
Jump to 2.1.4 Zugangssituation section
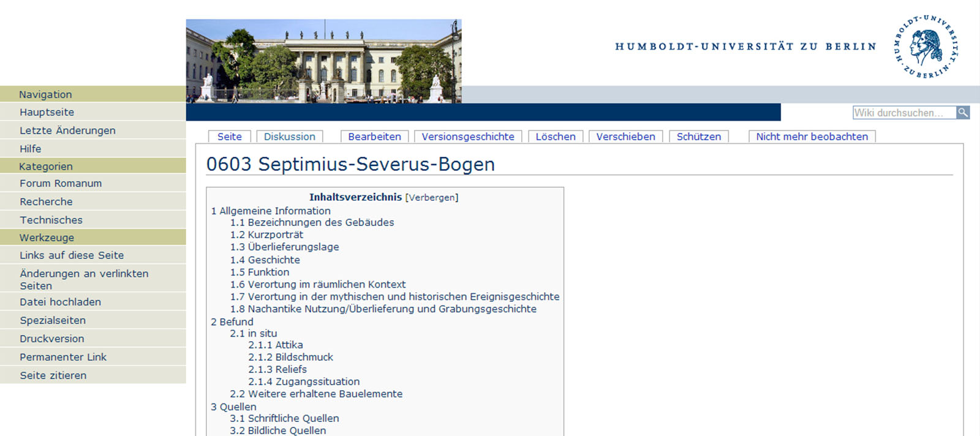tap(304, 382)
